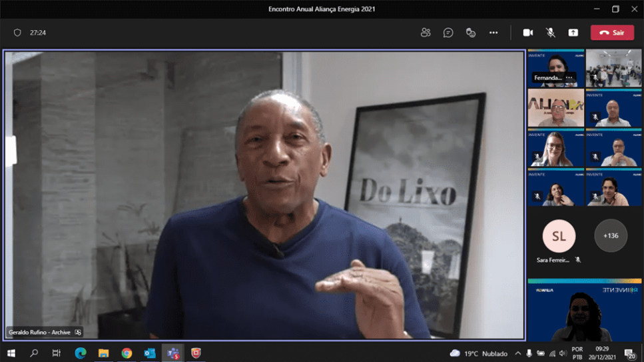Open the participants panel icon

[x=426, y=33]
